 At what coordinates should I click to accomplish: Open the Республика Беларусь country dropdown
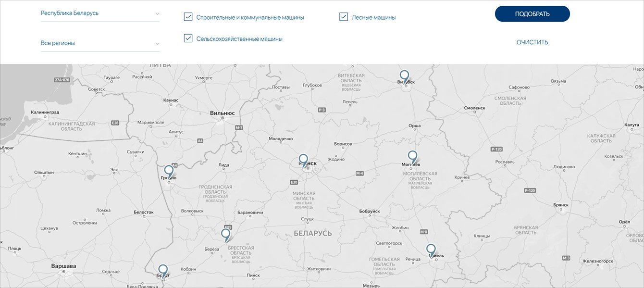point(100,13)
